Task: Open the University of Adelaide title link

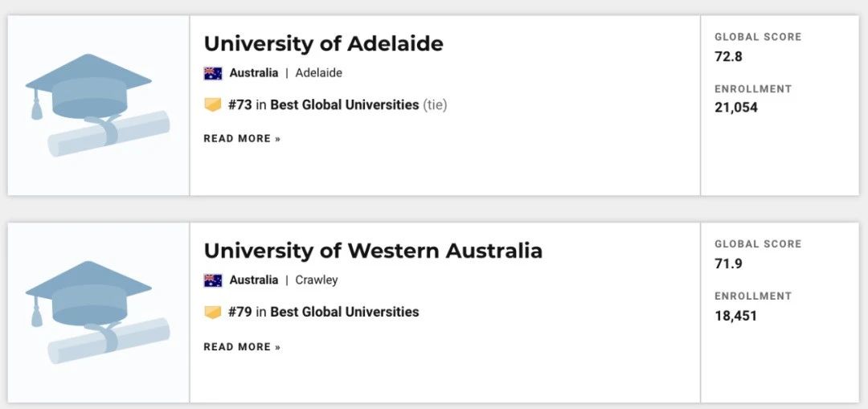Action: (x=323, y=43)
